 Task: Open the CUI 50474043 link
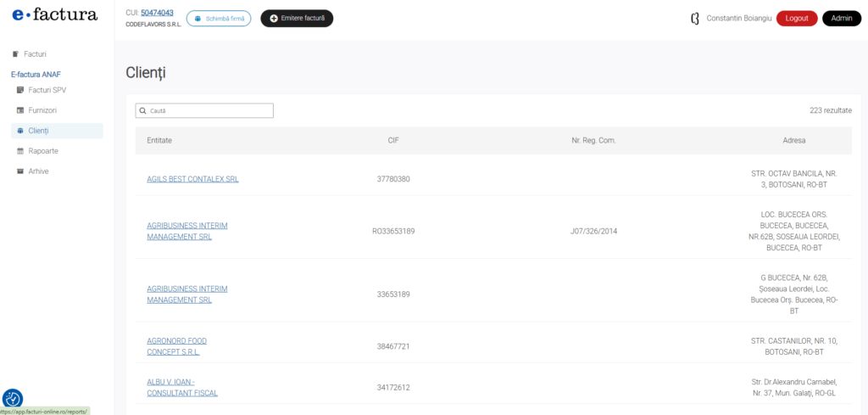(157, 13)
